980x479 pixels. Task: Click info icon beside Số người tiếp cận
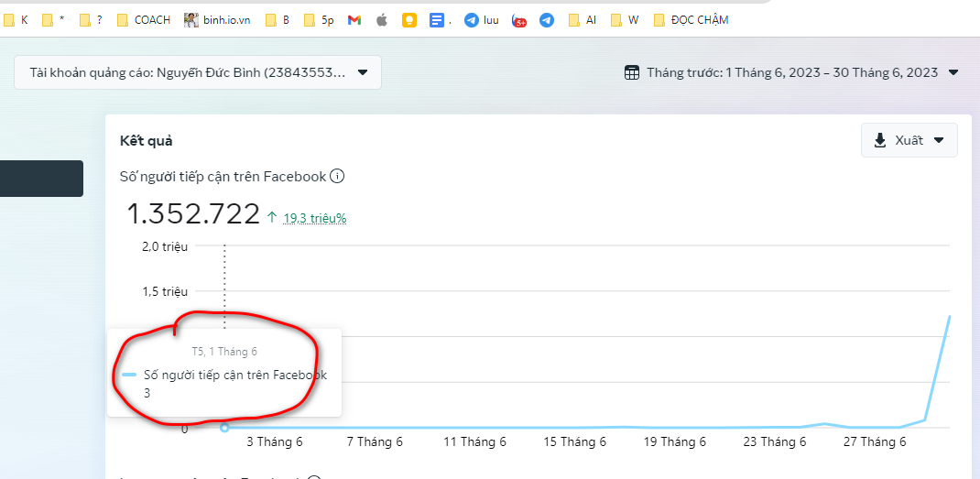[337, 177]
